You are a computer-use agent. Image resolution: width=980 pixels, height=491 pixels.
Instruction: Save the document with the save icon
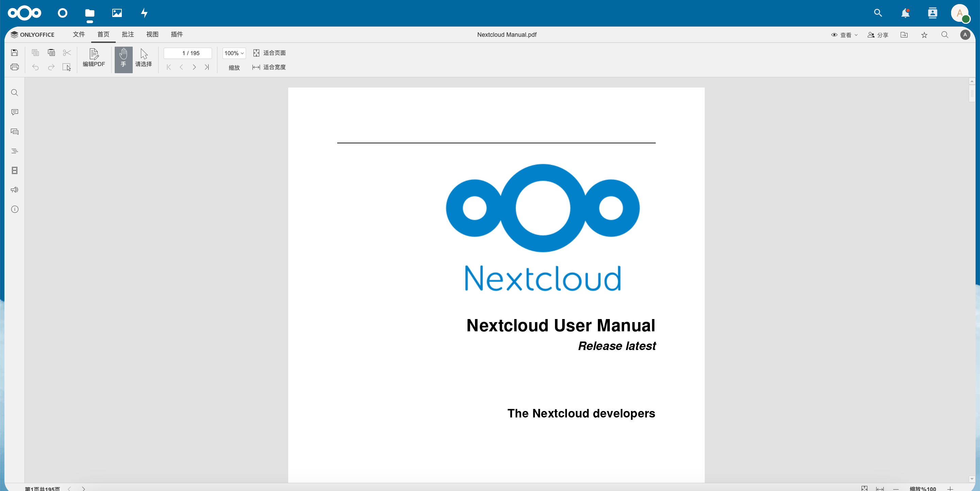pos(14,52)
